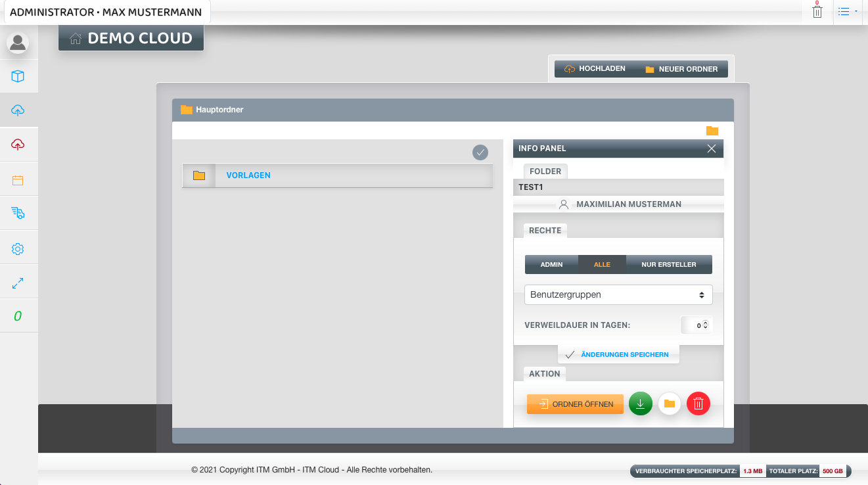
Task: Click the fullscreen expand arrows icon
Action: pyautogui.click(x=18, y=283)
